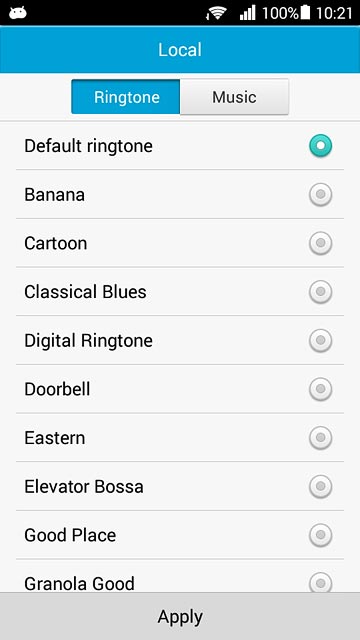Viewport: 360px width, 640px height.
Task: Tap the Wi-Fi status icon
Action: tap(216, 13)
